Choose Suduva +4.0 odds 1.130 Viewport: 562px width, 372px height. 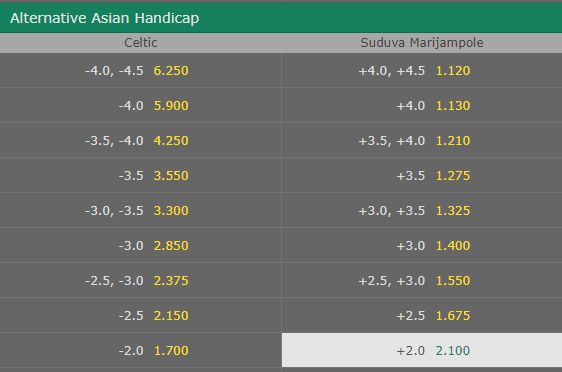click(422, 106)
